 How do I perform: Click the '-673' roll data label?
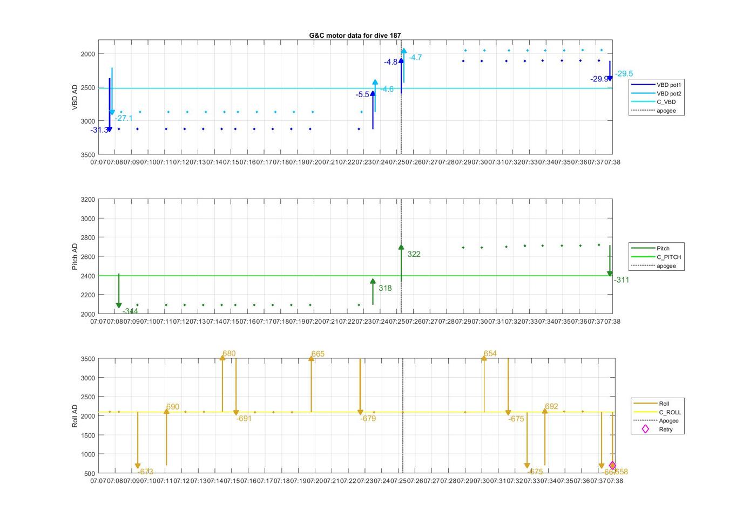pyautogui.click(x=146, y=472)
